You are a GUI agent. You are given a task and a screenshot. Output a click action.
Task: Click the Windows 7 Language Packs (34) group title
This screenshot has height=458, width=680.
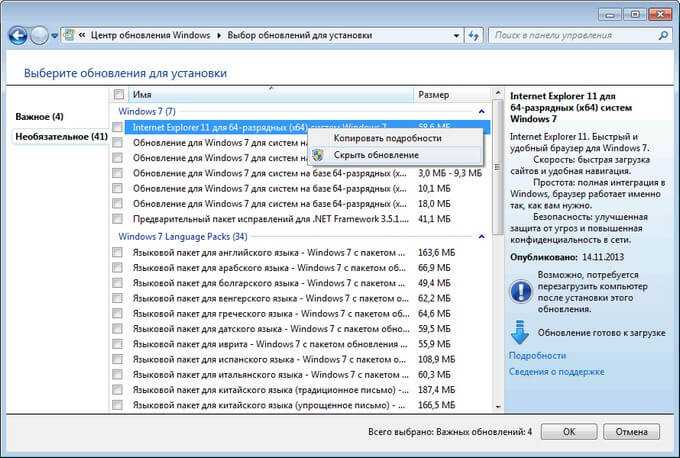(183, 237)
